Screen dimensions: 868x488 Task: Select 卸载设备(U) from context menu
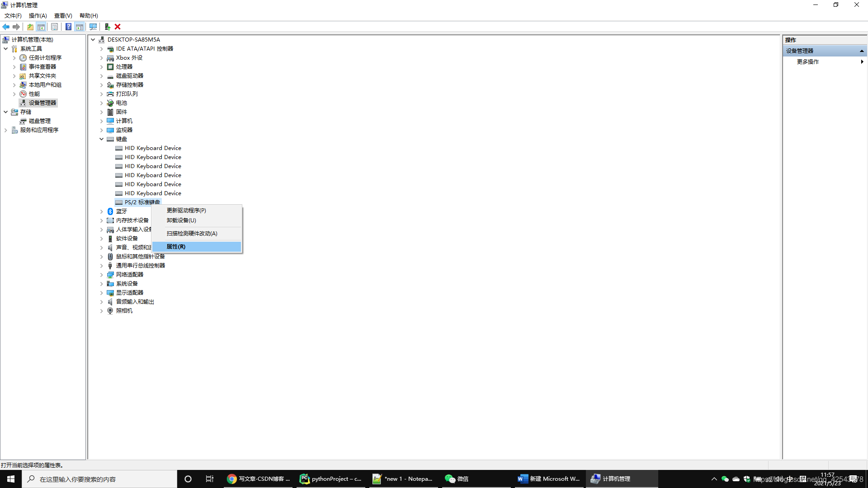click(x=181, y=221)
